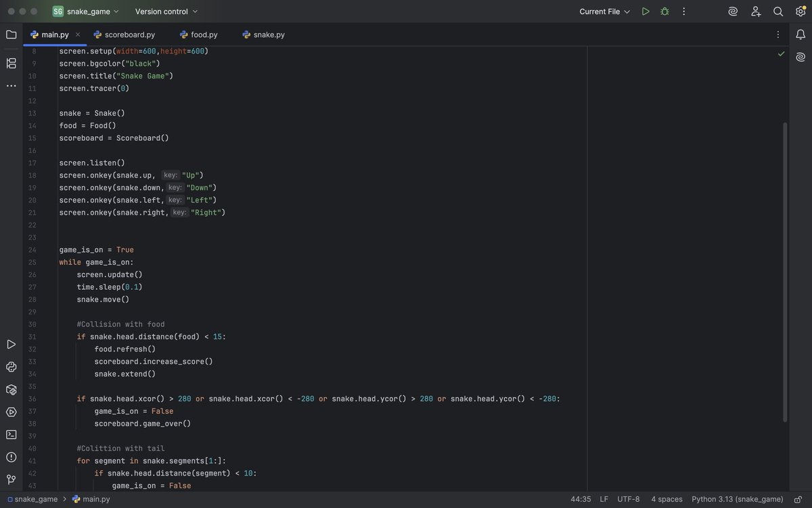Viewport: 812px width, 508px height.
Task: Click the 'key:' inlay hint before "Right"
Action: [179, 213]
